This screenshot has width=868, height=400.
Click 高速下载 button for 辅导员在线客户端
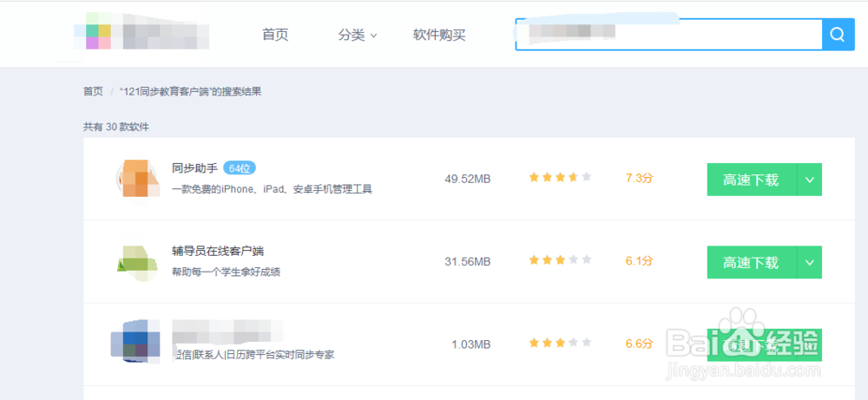[751, 262]
